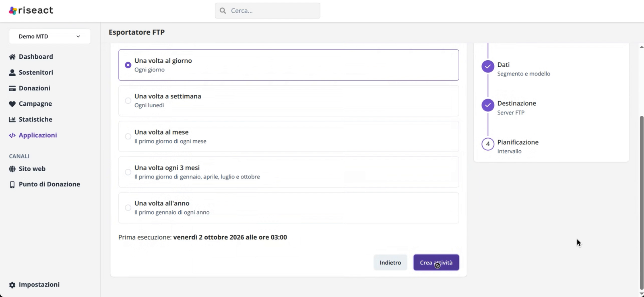The image size is (644, 297).
Task: Click the Donazioni card icon
Action: pos(12,88)
